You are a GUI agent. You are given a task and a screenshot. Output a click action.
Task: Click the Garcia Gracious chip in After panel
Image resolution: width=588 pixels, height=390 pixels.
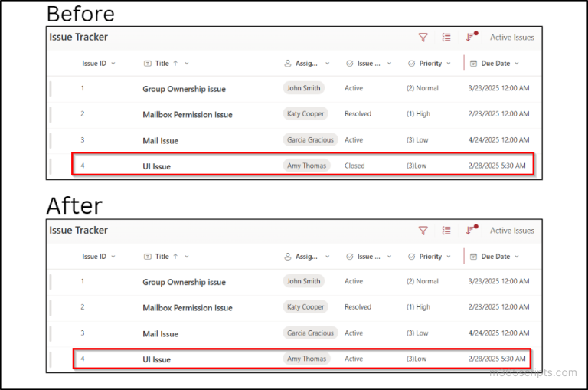[310, 333]
